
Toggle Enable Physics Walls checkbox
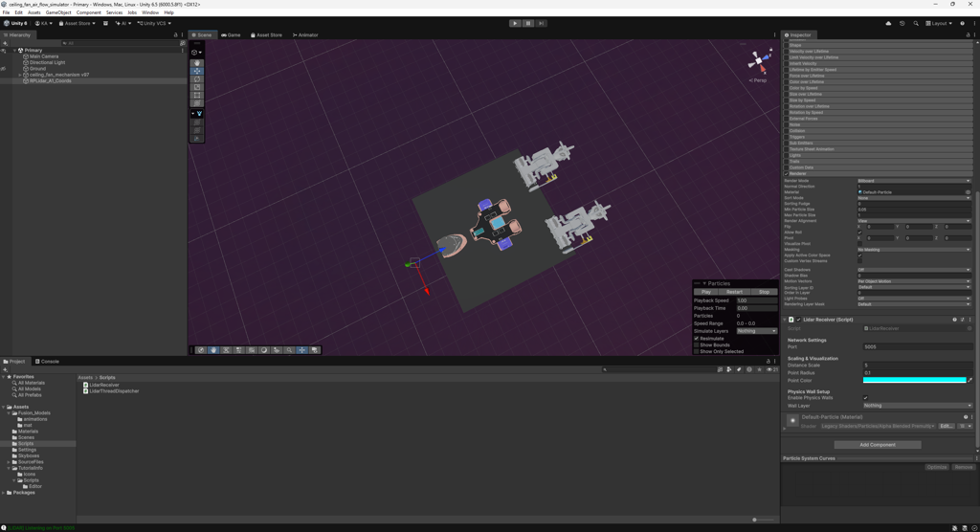click(x=865, y=398)
